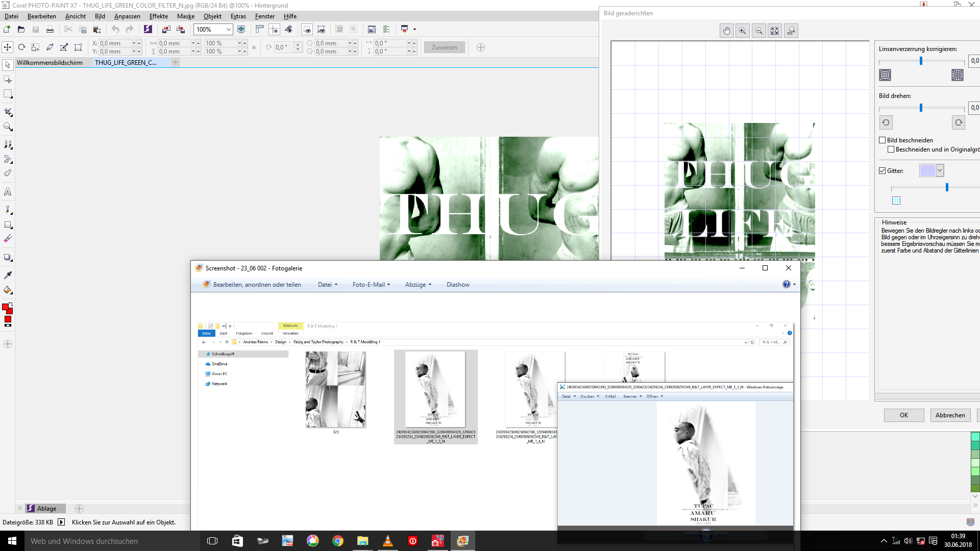
Task: Toggle the mask marquee visibility icon
Action: (x=306, y=29)
